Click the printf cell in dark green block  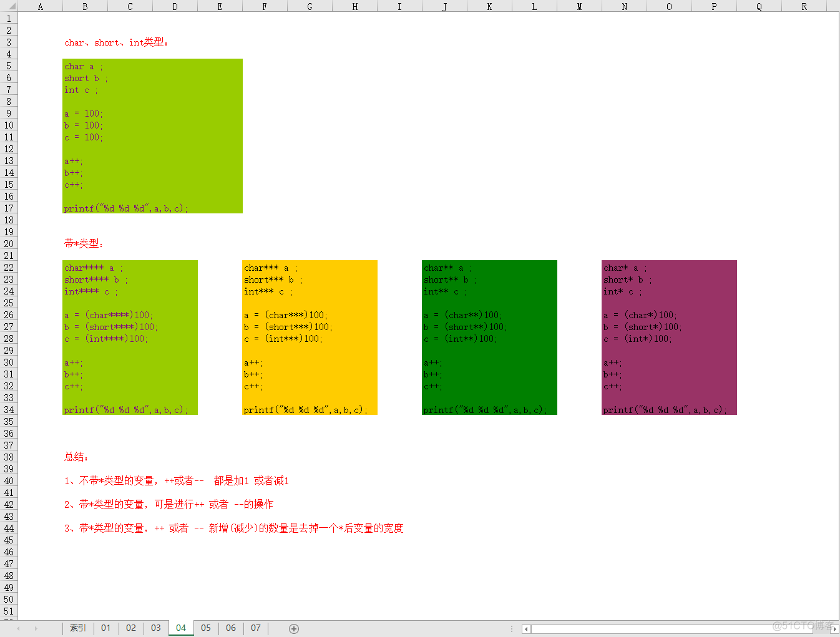[x=485, y=410]
